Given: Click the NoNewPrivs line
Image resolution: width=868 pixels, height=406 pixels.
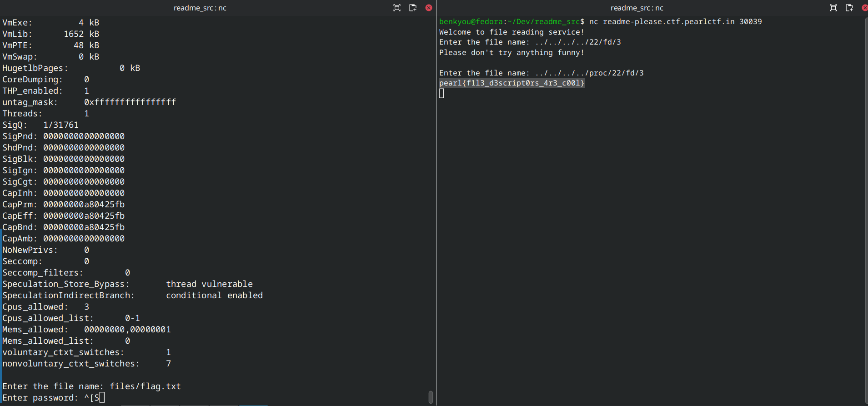Looking at the screenshot, I should [x=45, y=250].
